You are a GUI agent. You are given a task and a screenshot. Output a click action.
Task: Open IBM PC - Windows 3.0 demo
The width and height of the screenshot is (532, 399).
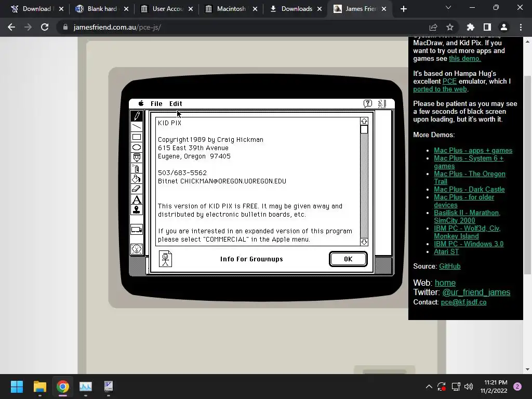tap(469, 244)
